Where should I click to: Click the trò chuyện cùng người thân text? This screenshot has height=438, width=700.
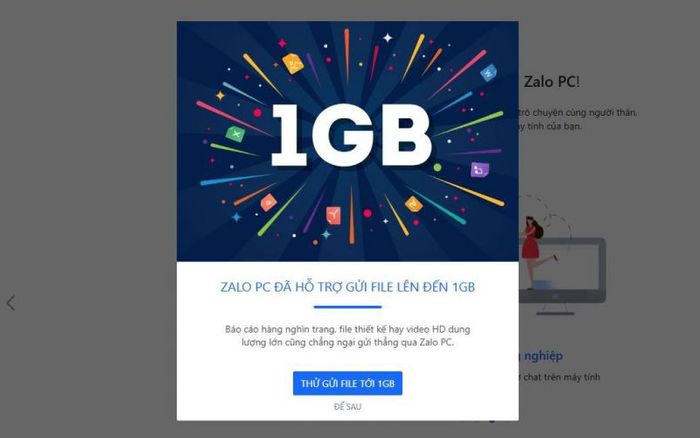tap(578, 113)
